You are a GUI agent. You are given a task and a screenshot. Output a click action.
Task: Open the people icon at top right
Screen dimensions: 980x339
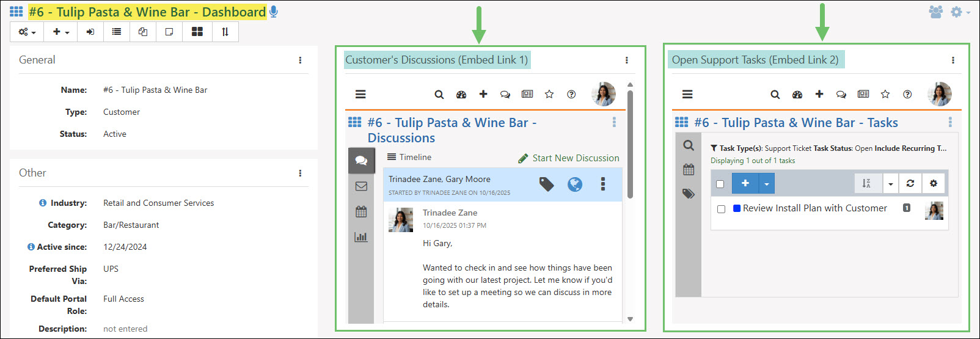coord(935,12)
